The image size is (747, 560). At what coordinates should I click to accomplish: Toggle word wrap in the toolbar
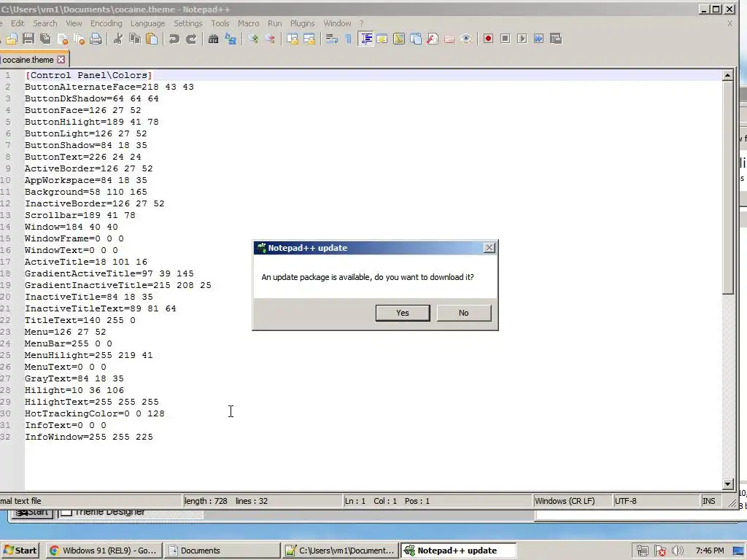pyautogui.click(x=332, y=39)
